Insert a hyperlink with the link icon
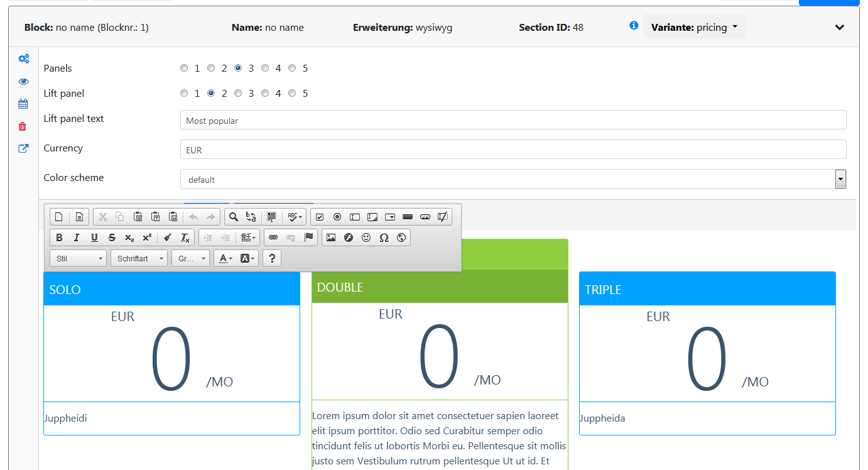868x470 pixels. 273,238
